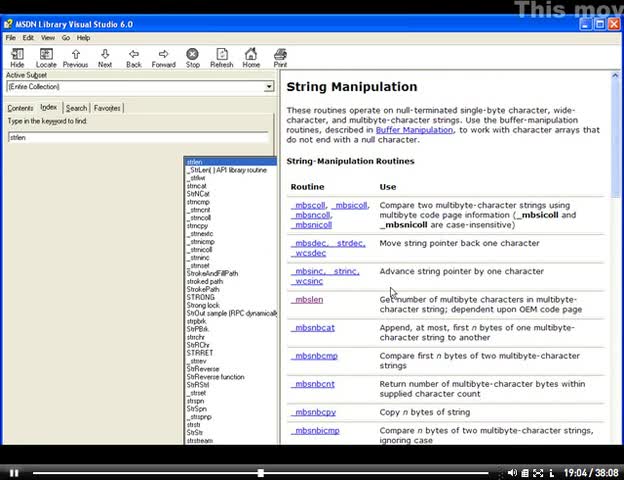
Task: Select strncat in the index list
Action: tap(197, 186)
